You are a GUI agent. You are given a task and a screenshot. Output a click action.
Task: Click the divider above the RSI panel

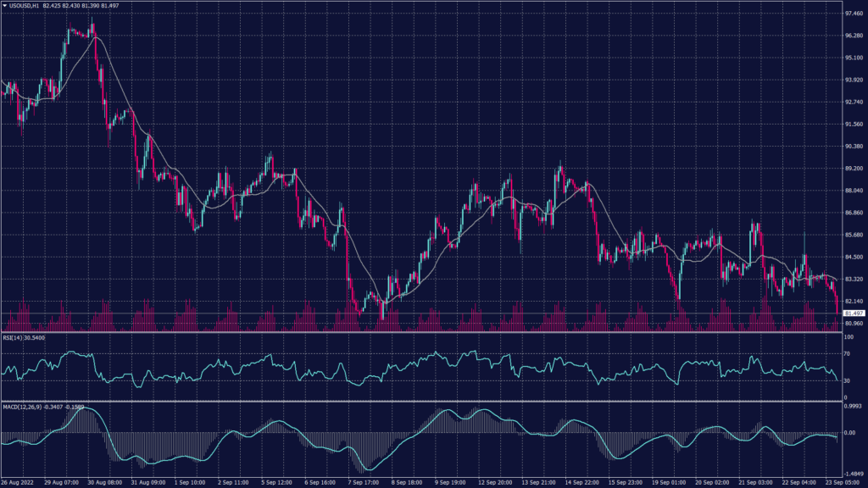coord(424,330)
